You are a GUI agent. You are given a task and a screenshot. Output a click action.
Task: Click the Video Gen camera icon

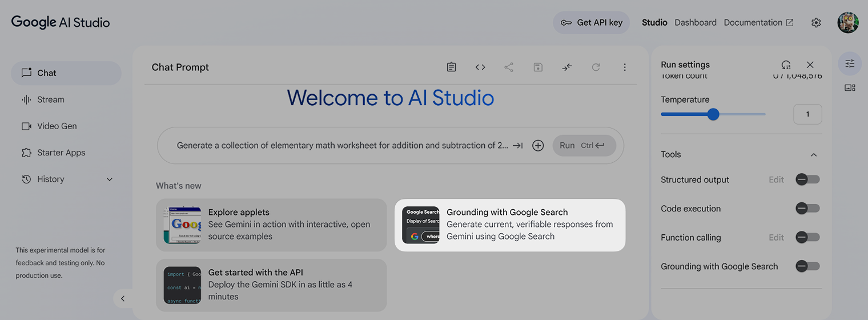pyautogui.click(x=26, y=126)
